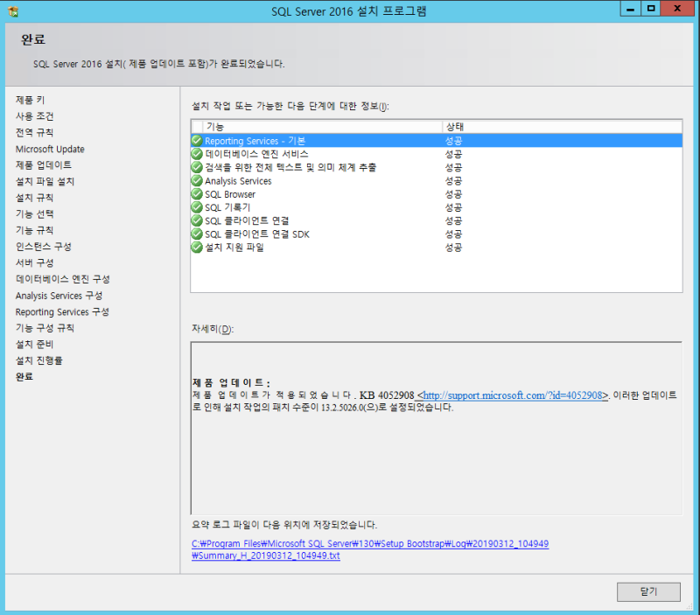
Task: Click 서버 구성 step in sidebar
Action: coord(34,262)
